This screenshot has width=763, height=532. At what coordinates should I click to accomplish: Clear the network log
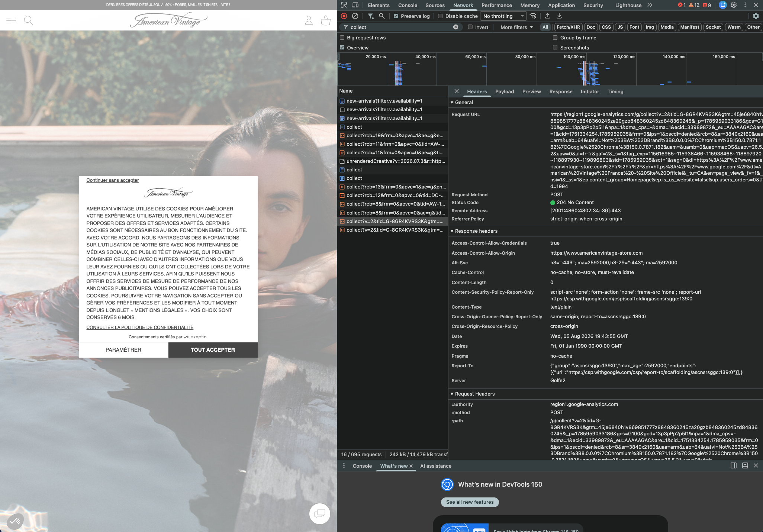355,16
